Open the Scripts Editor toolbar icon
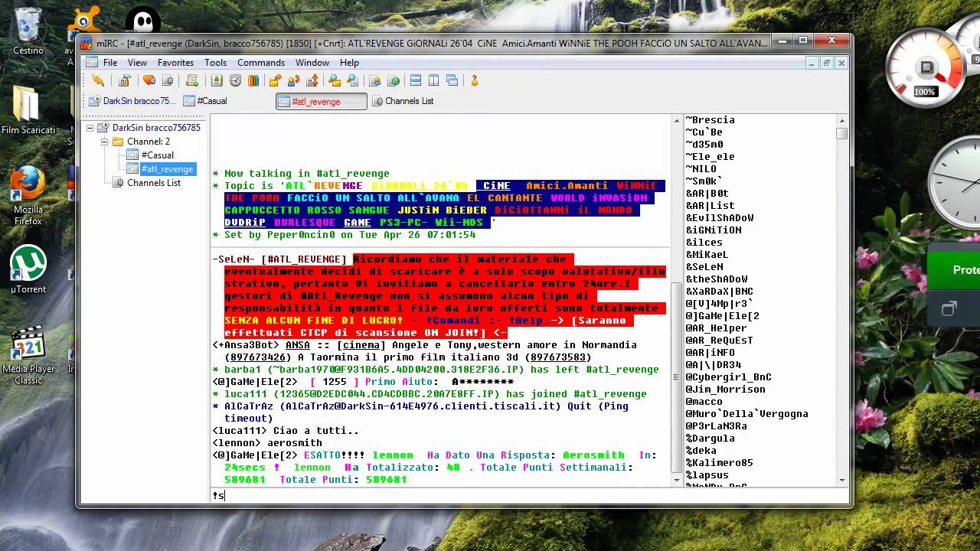The width and height of the screenshot is (980, 551). [x=192, y=80]
